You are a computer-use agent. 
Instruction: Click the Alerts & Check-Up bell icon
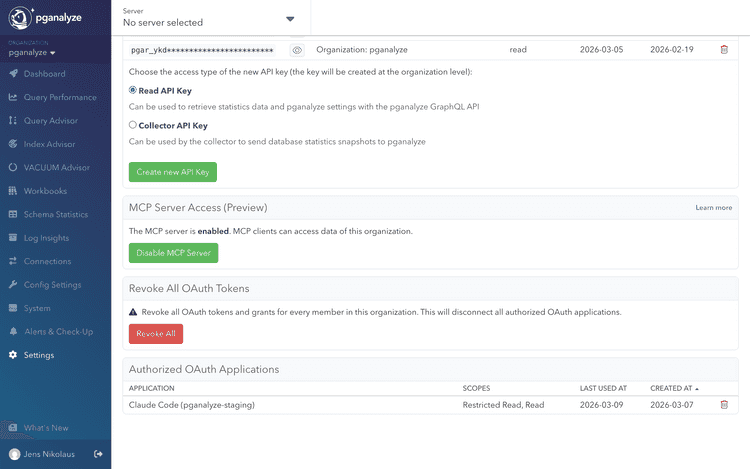13,331
